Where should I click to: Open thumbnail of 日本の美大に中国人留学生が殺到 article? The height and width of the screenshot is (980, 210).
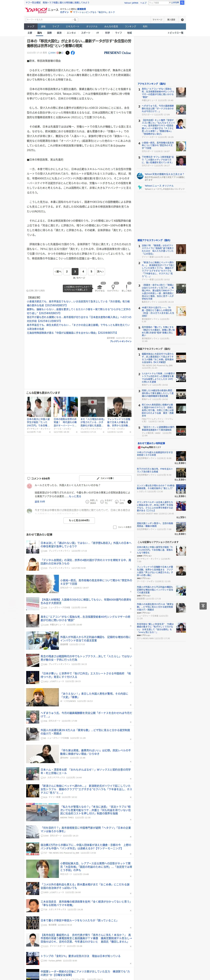pos(39,407)
